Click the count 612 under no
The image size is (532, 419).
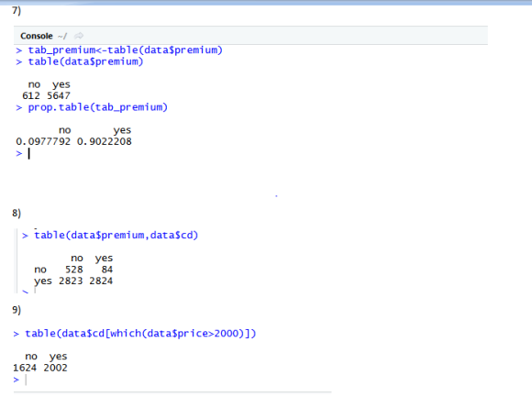(31, 95)
